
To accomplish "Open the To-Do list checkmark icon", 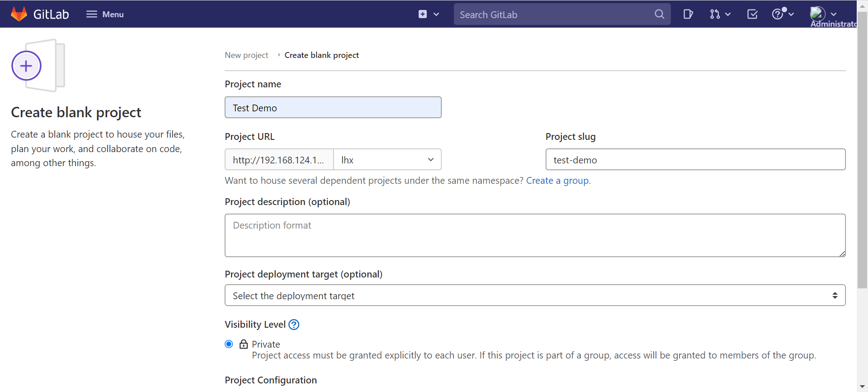I will [x=752, y=14].
